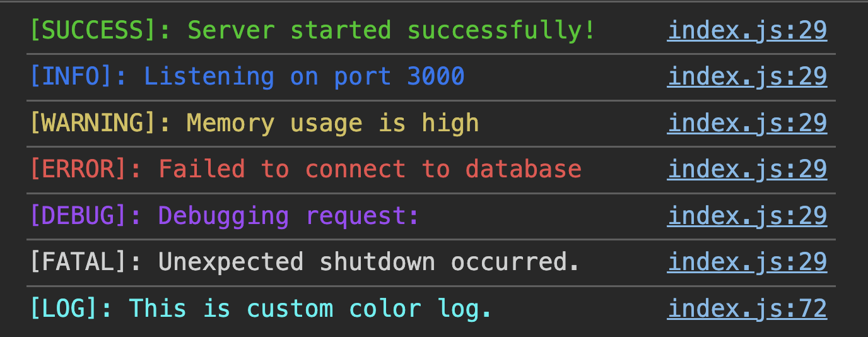Image resolution: width=868 pixels, height=337 pixels.
Task: Select the 'Memory usage is high' text
Action: pos(332,123)
